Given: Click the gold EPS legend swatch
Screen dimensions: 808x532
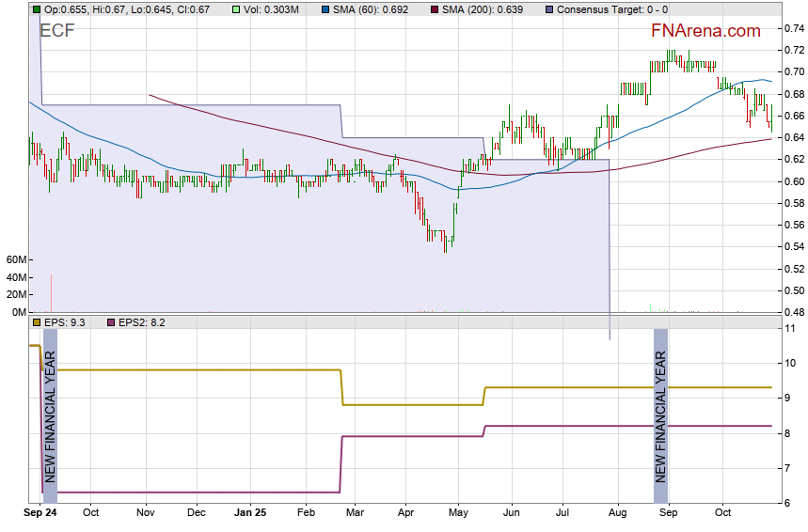Looking at the screenshot, I should [37, 322].
